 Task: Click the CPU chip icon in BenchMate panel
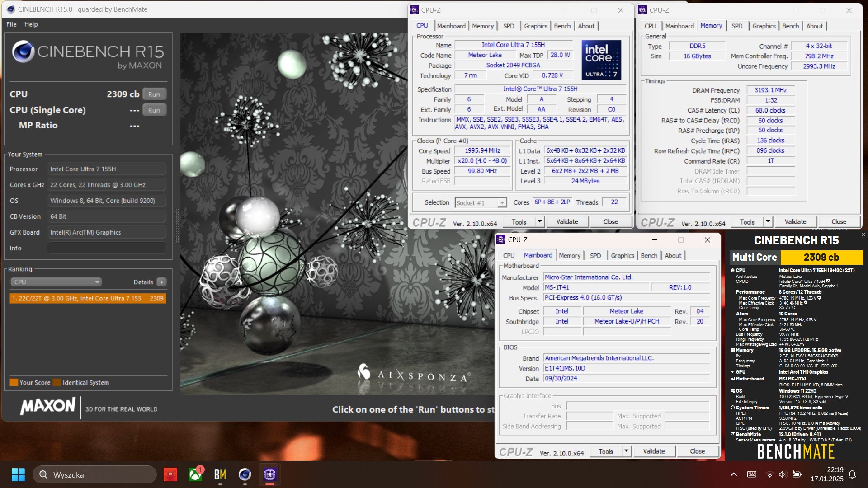(x=733, y=270)
